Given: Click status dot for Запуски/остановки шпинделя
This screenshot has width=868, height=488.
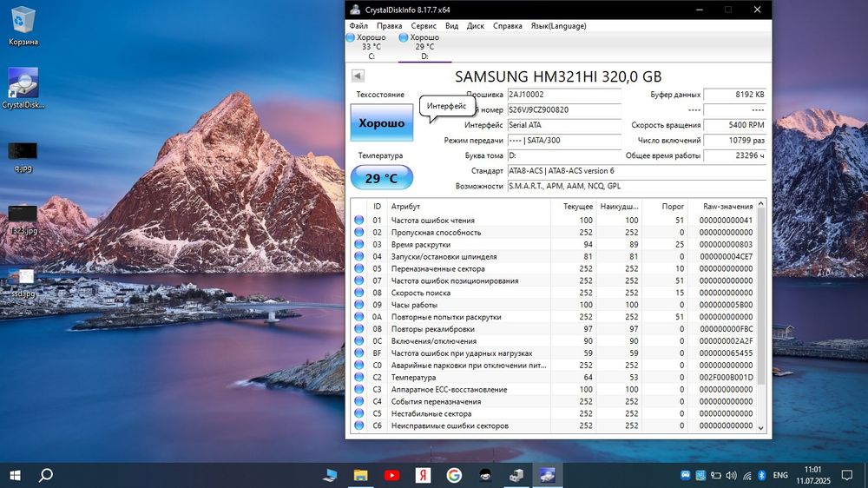Looking at the screenshot, I should 359,256.
